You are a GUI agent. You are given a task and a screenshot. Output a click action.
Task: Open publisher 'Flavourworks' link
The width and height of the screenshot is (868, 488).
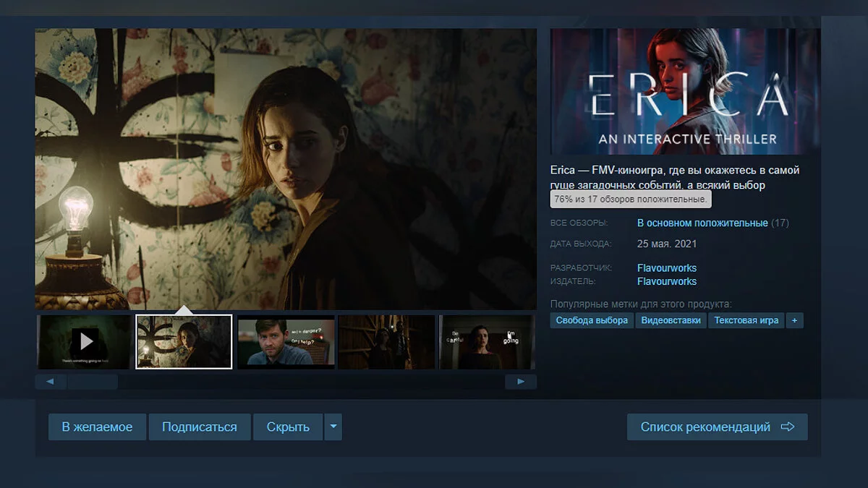667,281
